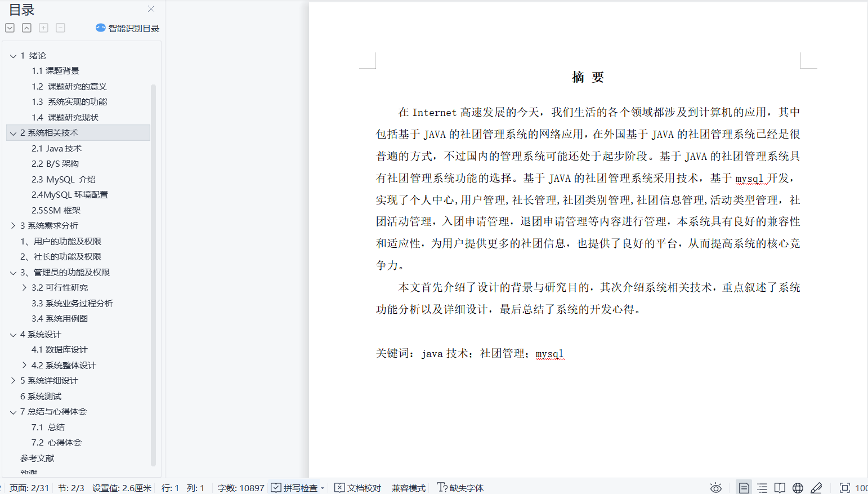Jump to heading '1.1 课题背景'
The width and height of the screenshot is (868, 494).
click(55, 71)
